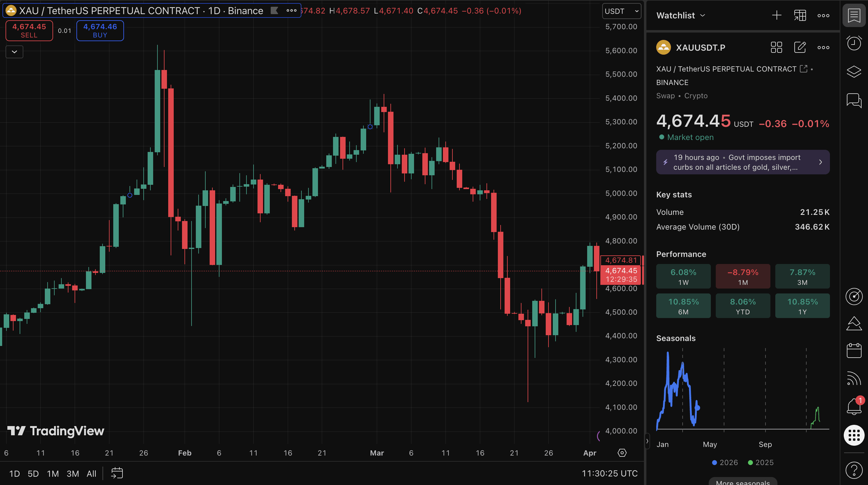The image size is (868, 485).
Task: Open the News feed broadcast icon
Action: click(x=854, y=378)
